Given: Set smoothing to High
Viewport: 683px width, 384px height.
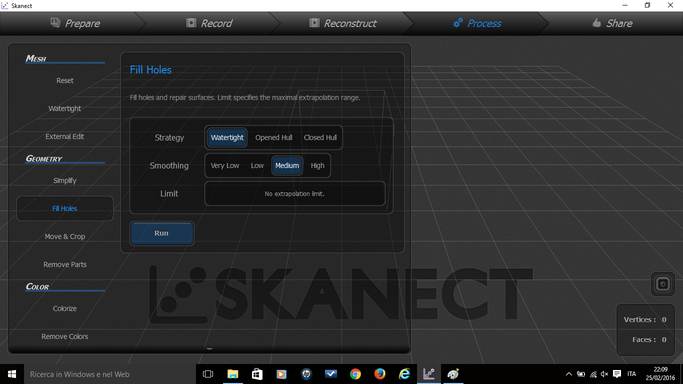Looking at the screenshot, I should 317,165.
